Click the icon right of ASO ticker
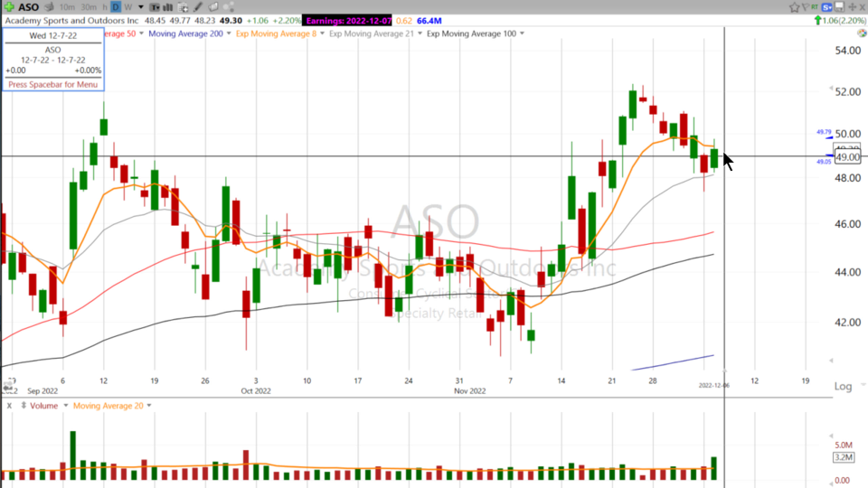The image size is (868, 488). [x=49, y=7]
